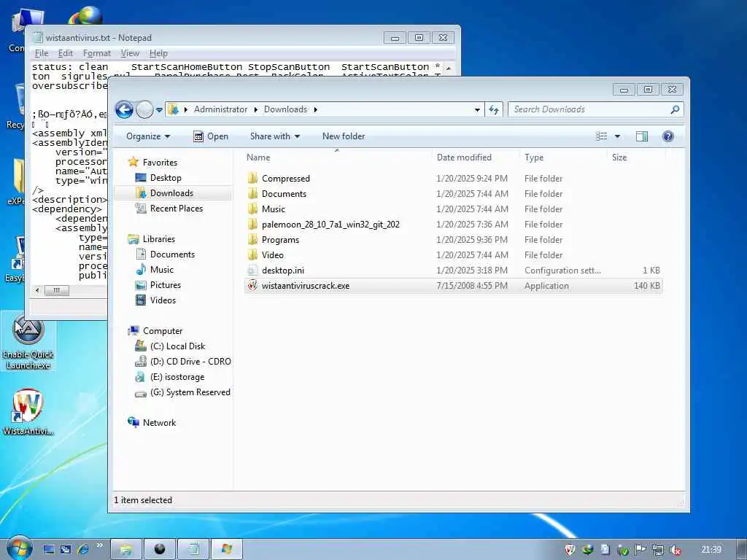Click Internet Explorer in quick launch
747x560 pixels.
click(83, 549)
